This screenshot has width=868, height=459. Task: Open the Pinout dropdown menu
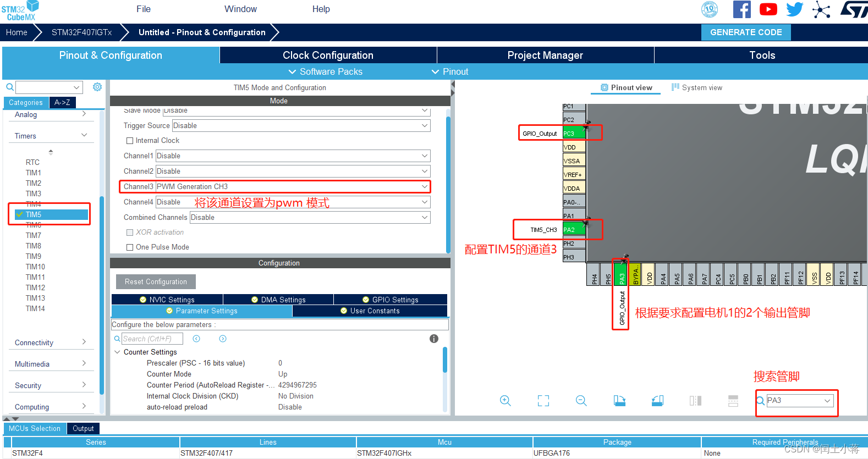coord(449,72)
